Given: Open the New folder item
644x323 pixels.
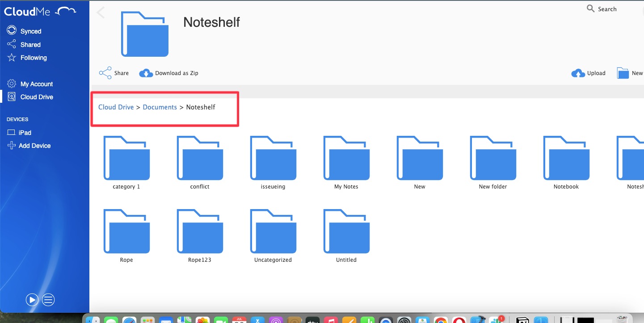Looking at the screenshot, I should click(x=493, y=163).
